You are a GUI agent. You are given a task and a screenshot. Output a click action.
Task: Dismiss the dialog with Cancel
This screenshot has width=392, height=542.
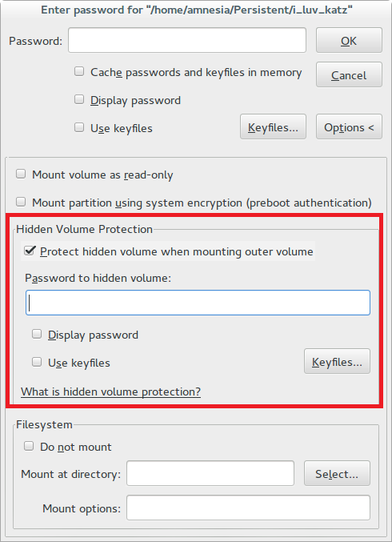pyautogui.click(x=349, y=74)
